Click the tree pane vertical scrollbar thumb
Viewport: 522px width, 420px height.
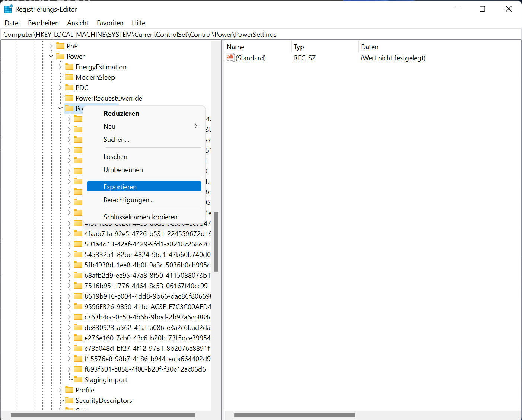pyautogui.click(x=216, y=242)
